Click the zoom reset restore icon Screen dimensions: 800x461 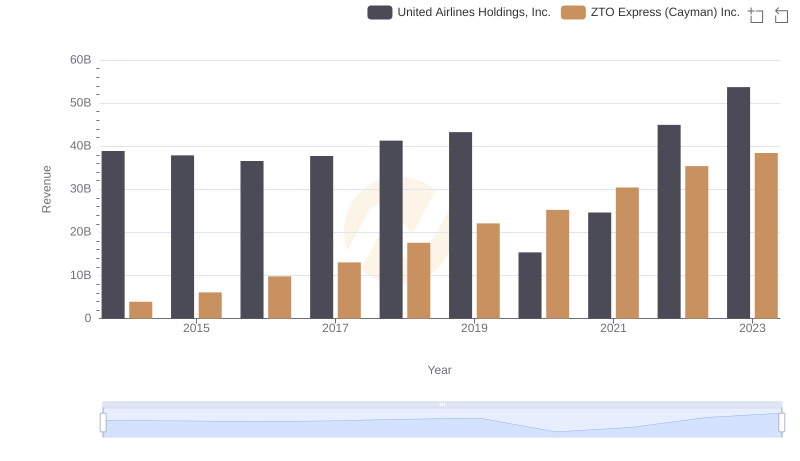[x=781, y=15]
